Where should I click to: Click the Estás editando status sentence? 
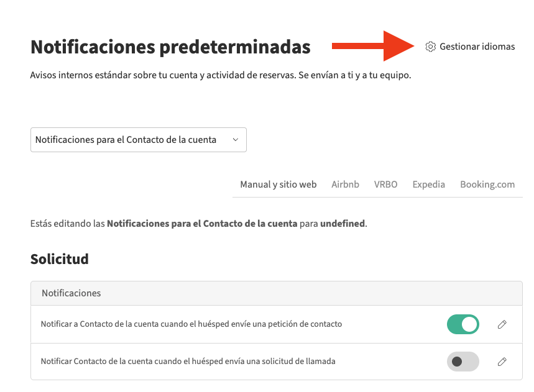point(199,223)
